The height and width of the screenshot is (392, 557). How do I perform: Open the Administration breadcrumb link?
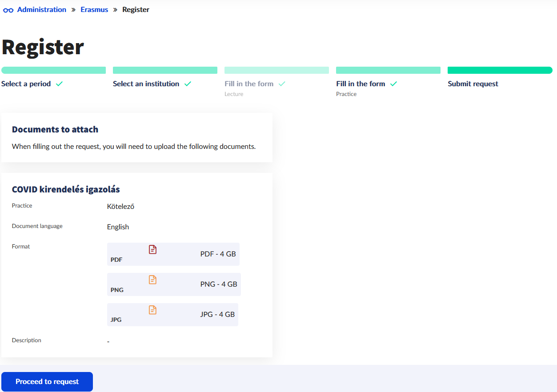coord(41,10)
